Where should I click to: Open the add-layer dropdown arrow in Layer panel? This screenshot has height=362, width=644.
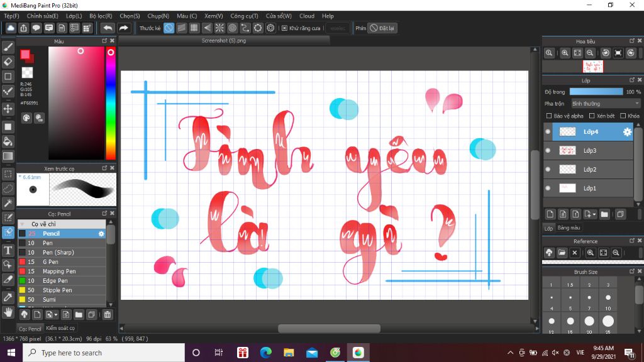click(594, 214)
